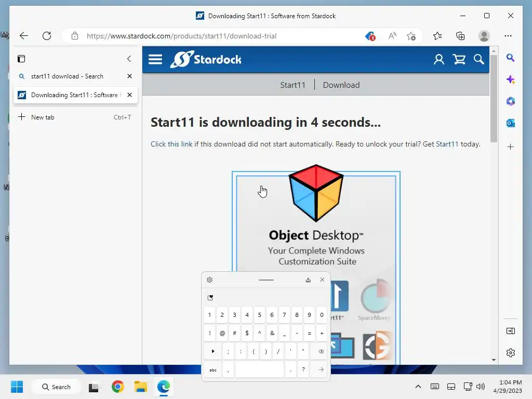Activate Read aloud icon in address bar
This screenshot has height=399, width=532.
point(392,36)
